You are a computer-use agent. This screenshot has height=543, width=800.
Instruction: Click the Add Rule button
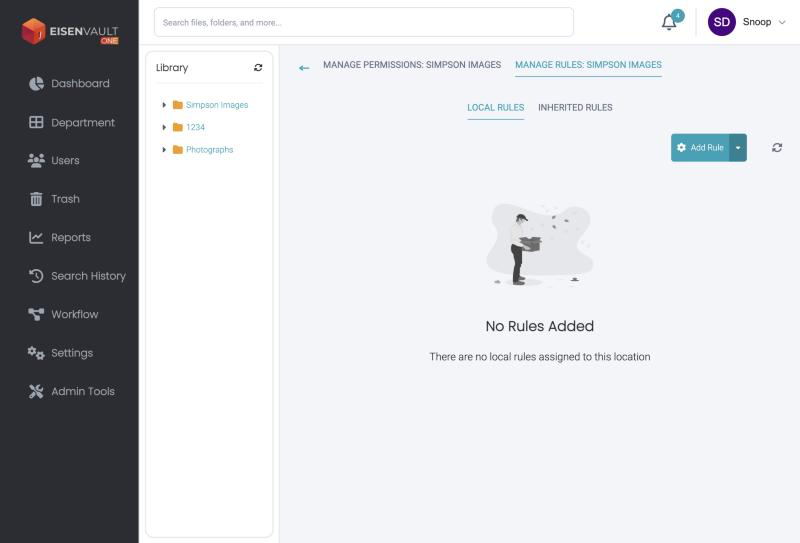(x=700, y=148)
